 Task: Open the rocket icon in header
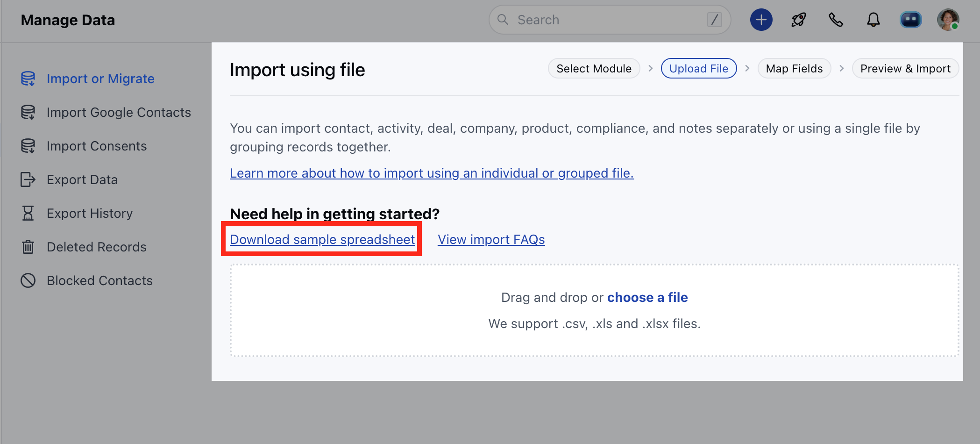(x=798, y=20)
